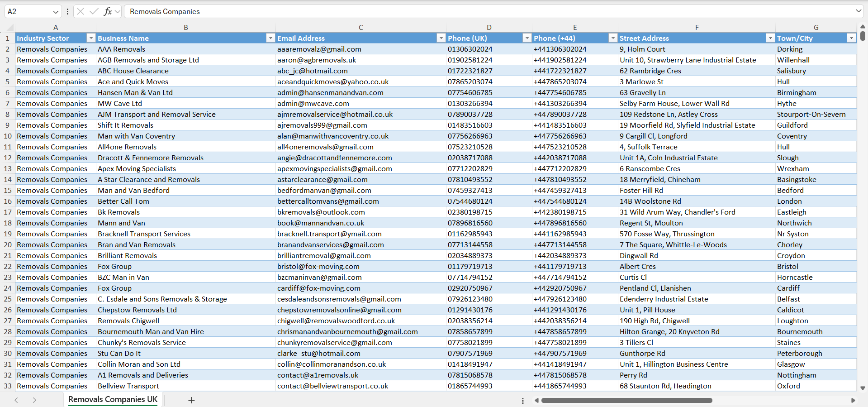Select cell 'Glasgow'
Viewport: 868px width, 407px height.
[x=816, y=364]
